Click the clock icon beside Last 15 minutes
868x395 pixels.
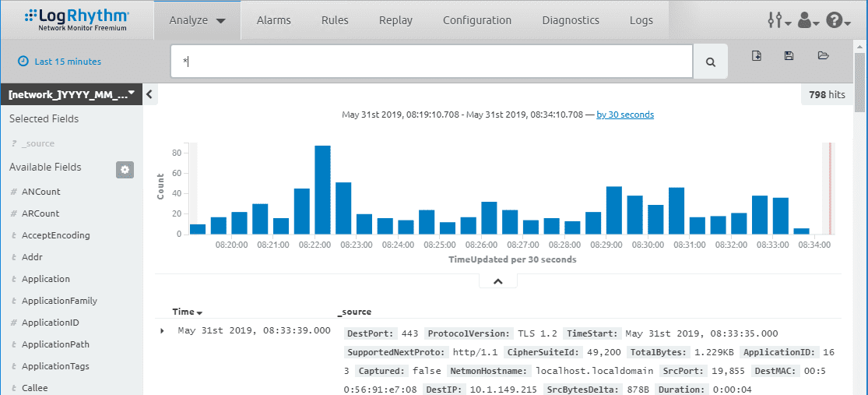pyautogui.click(x=23, y=62)
